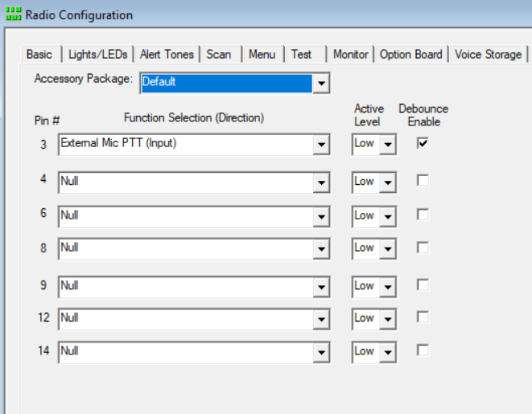Open pin 8 Null function dropdown

coord(321,248)
